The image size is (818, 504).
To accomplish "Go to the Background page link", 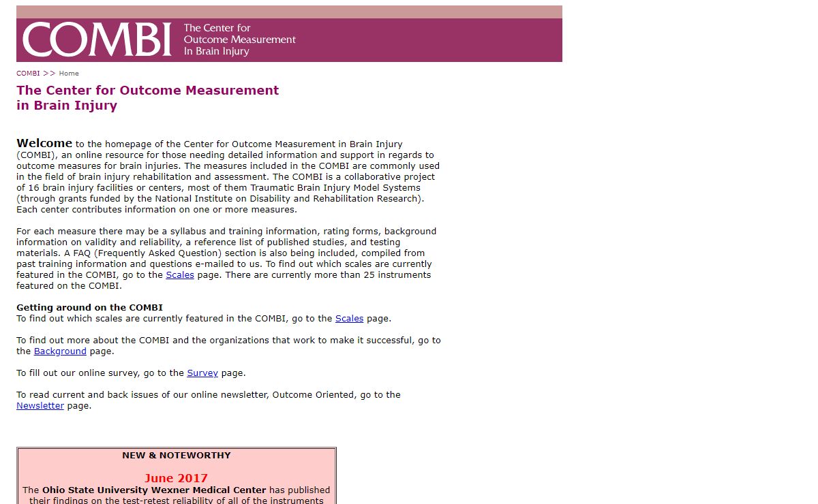I will (x=60, y=351).
